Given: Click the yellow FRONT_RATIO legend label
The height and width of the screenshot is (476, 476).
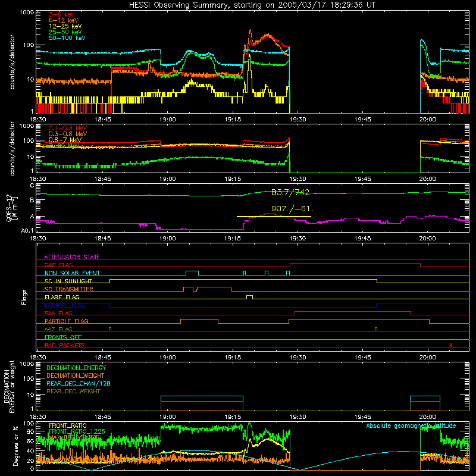Looking at the screenshot, I should pyautogui.click(x=67, y=426).
